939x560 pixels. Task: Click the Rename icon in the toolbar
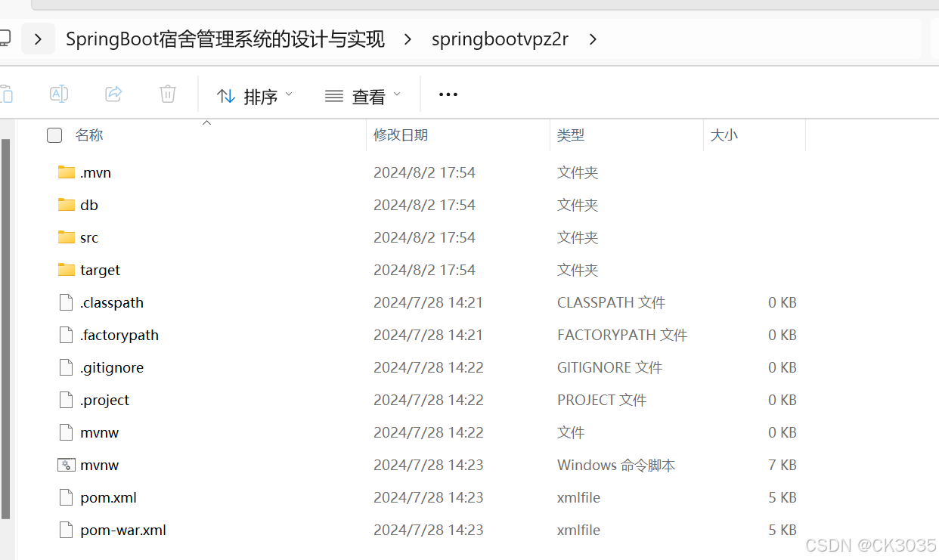[59, 94]
